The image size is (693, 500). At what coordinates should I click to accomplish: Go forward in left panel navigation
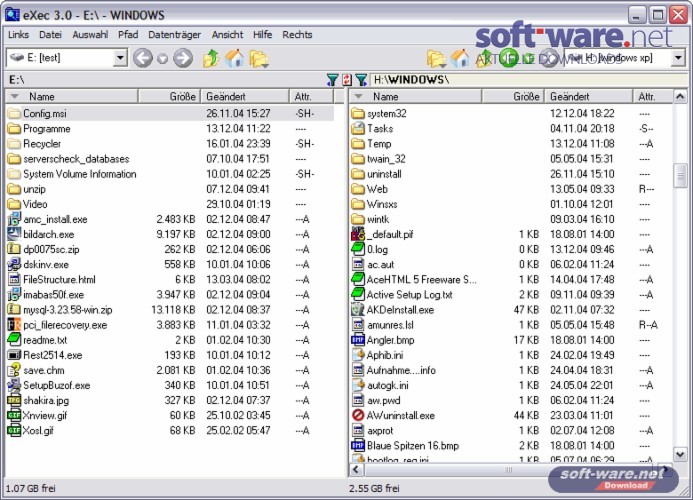coord(183,58)
